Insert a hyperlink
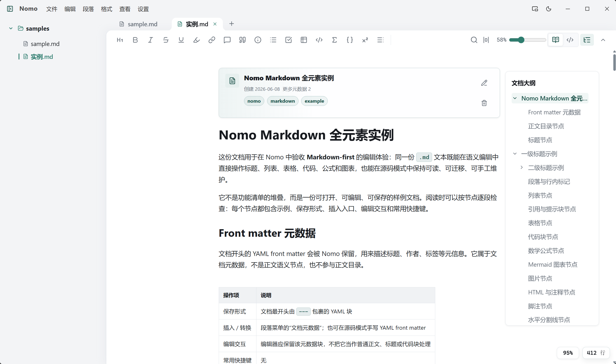Image resolution: width=616 pixels, height=364 pixels. (212, 40)
